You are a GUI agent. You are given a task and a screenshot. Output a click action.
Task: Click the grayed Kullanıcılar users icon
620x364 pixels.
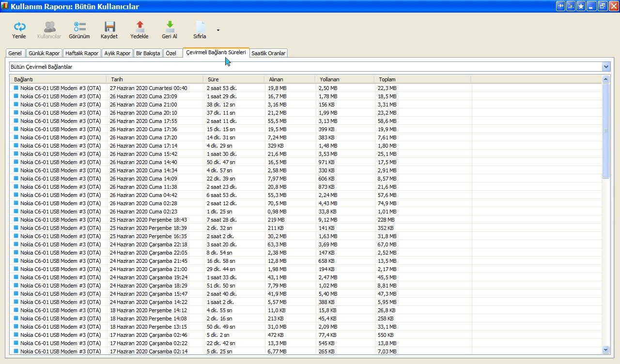point(49,27)
